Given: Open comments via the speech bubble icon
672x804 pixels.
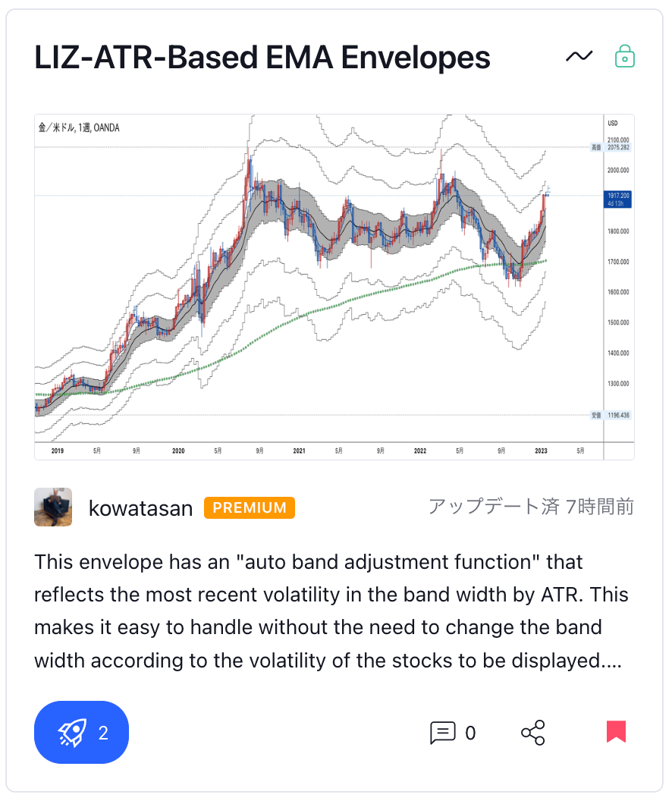Looking at the screenshot, I should 442,733.
